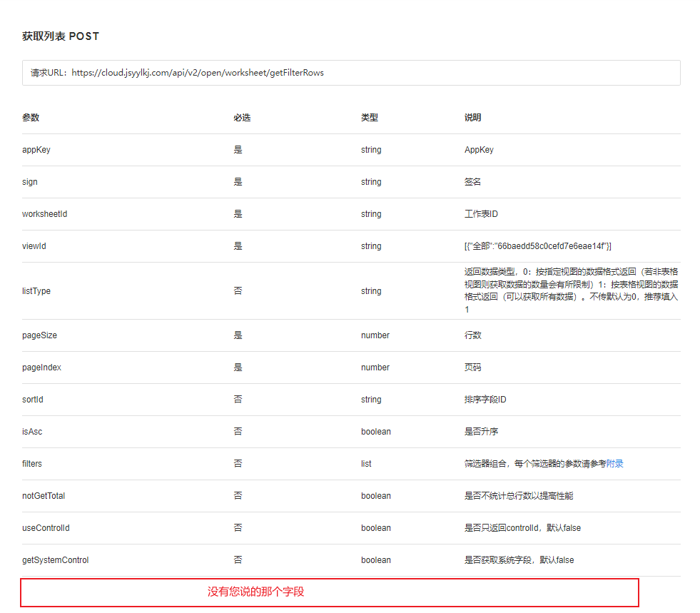Click the 说明 column header

tap(472, 118)
